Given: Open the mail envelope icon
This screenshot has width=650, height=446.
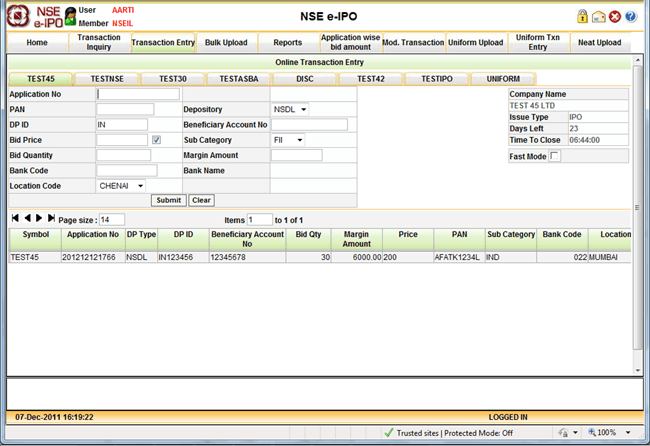Looking at the screenshot, I should click(598, 17).
